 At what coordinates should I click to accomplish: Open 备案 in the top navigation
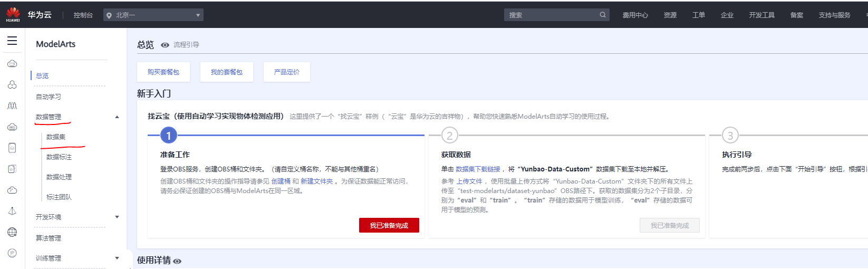(x=797, y=15)
